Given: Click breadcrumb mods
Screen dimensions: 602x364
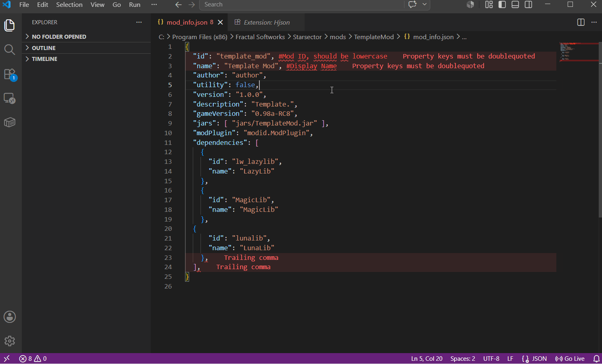Looking at the screenshot, I should 338,37.
